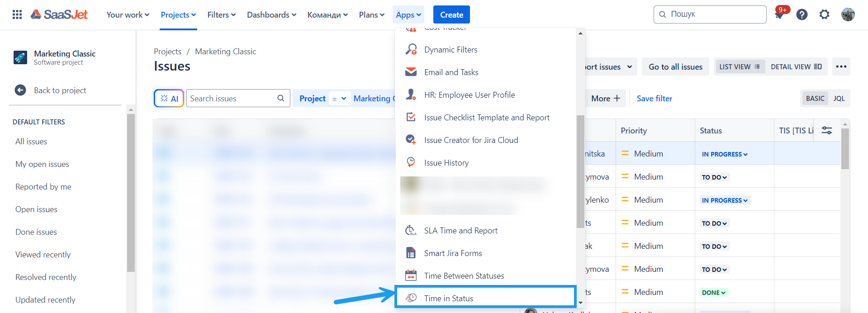Click the Back to project arrow icon
Screen dimensions: 868x313
tap(20, 90)
